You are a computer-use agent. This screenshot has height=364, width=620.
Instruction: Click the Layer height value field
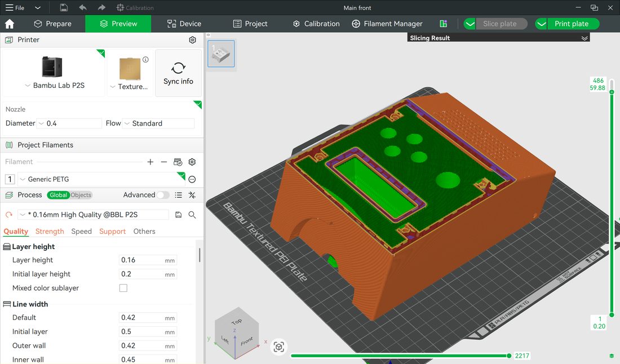(148, 260)
